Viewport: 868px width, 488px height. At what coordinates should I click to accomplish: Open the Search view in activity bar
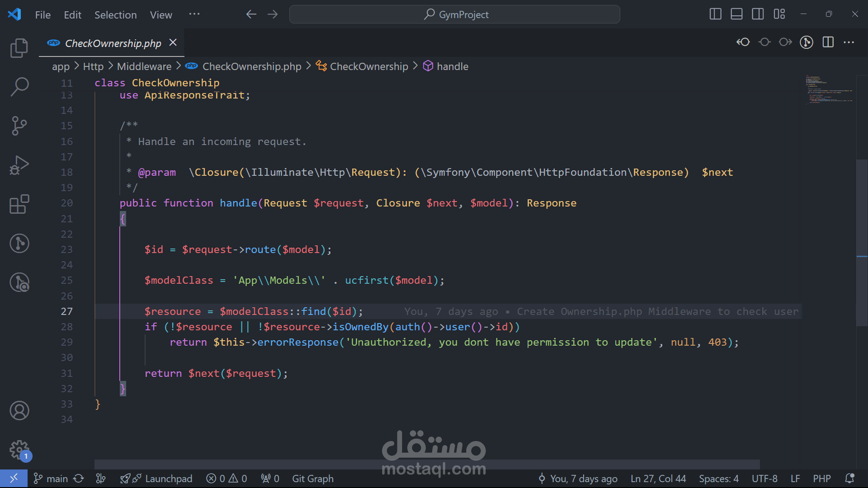(19, 86)
